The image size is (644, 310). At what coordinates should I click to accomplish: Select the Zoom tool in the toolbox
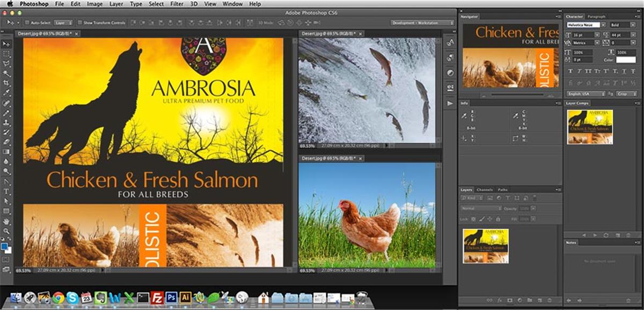tap(7, 231)
